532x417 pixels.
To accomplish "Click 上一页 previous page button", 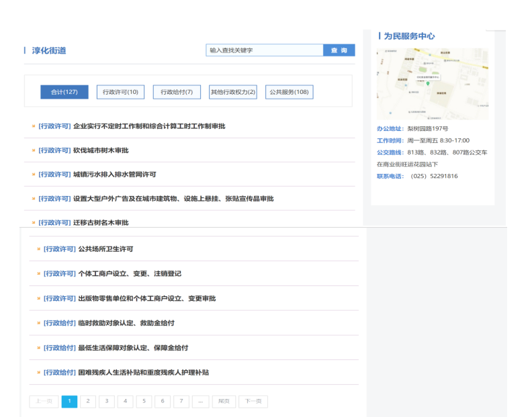I will (44, 402).
